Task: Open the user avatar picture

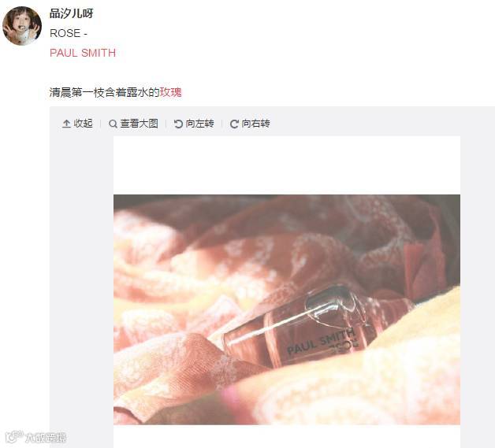Action: [22, 26]
